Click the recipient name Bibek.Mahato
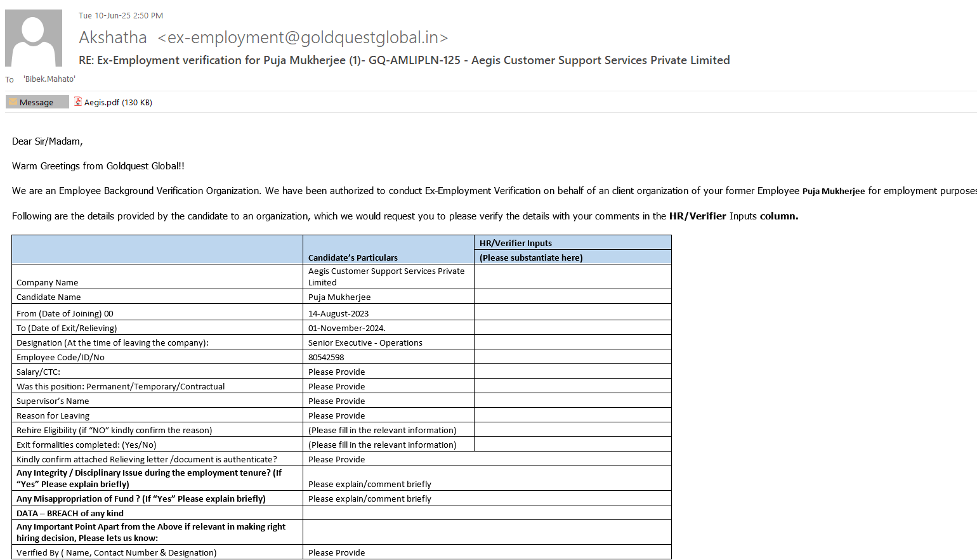977x560 pixels. [49, 79]
